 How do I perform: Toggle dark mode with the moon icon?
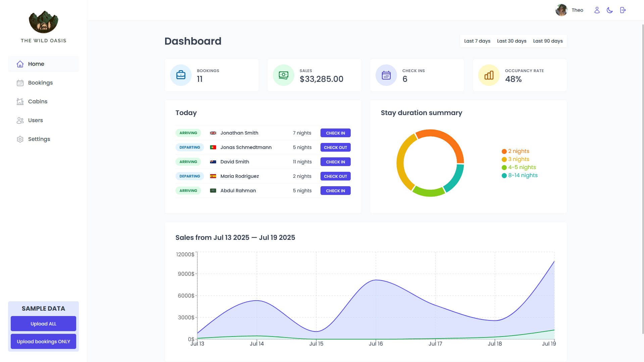609,10
